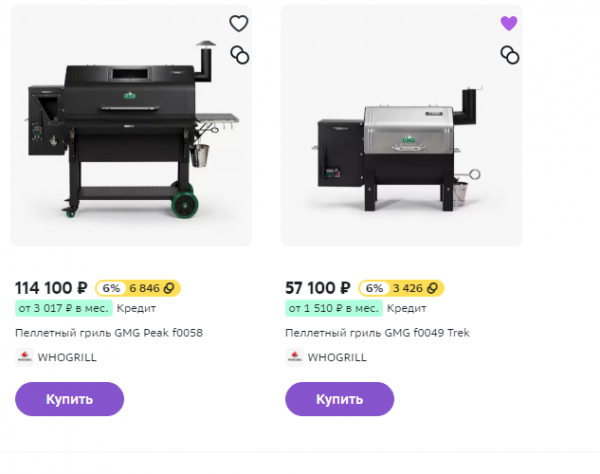Open credit offer from 1 510 ₽ monthly
Viewport: 600px width, 474px height.
[332, 308]
